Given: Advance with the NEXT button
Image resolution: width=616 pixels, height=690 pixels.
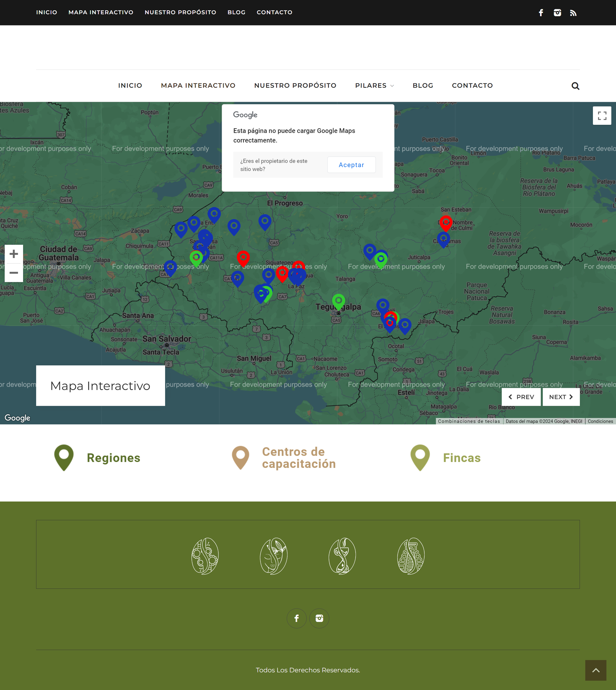Looking at the screenshot, I should click(x=561, y=397).
